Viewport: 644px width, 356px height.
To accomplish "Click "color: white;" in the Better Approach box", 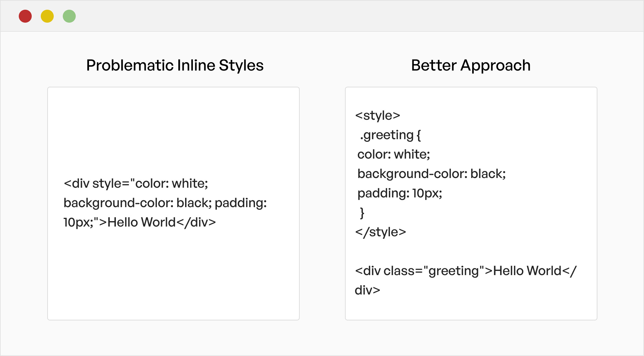I will 394,154.
